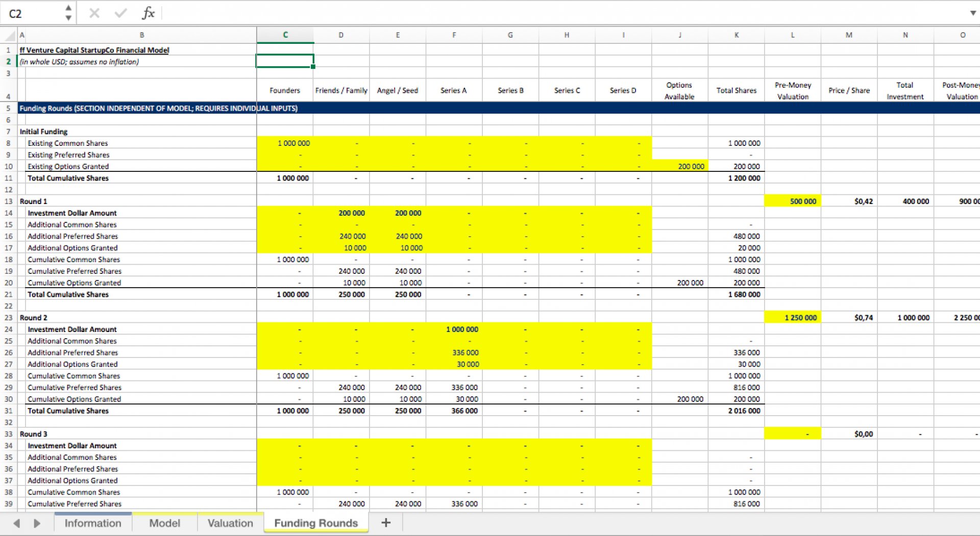Click the previous sheet navigation arrow
980x536 pixels.
click(17, 523)
